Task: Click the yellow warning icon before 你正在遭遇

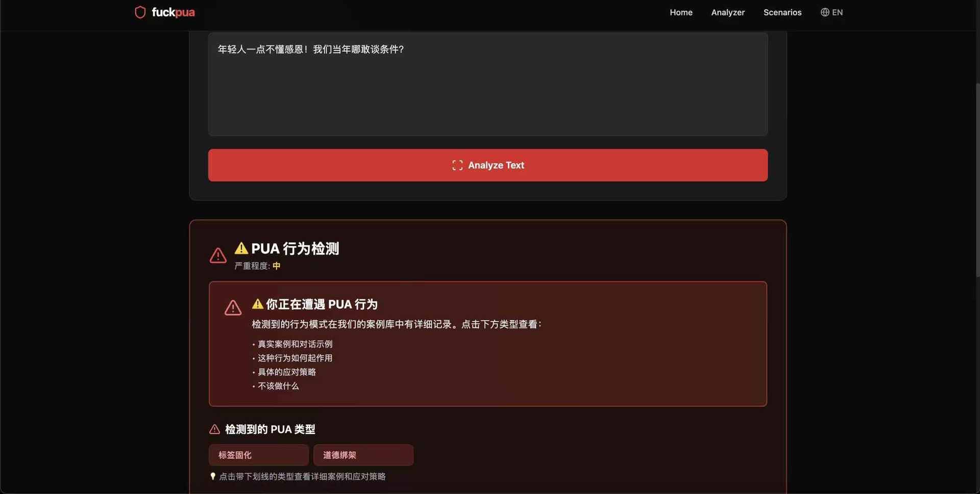Action: pyautogui.click(x=258, y=304)
